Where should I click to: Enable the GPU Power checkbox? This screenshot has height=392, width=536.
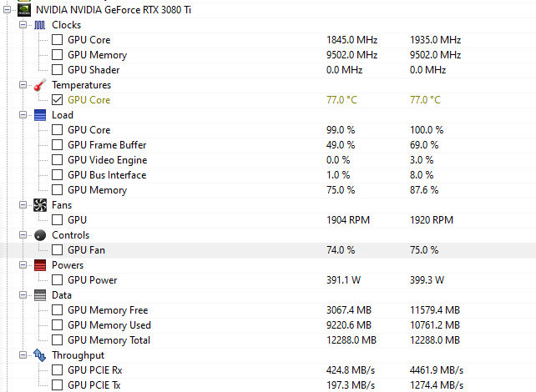pyautogui.click(x=57, y=280)
